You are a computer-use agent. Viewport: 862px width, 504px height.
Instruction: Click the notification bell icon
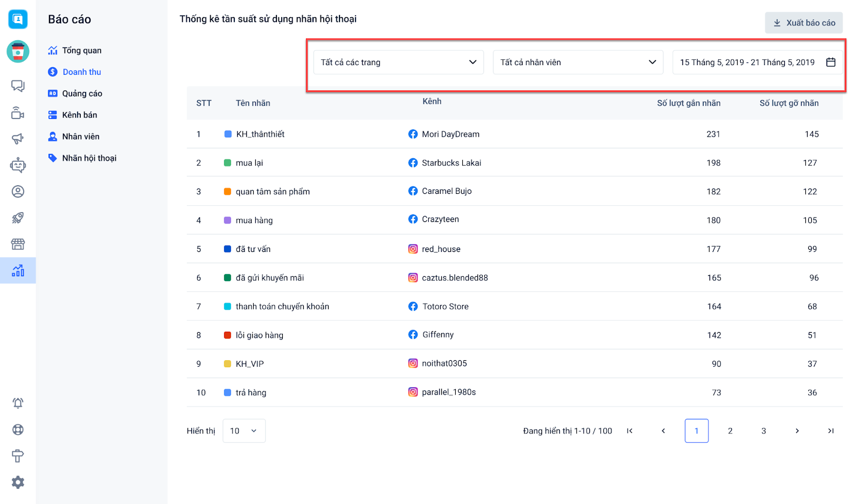pyautogui.click(x=18, y=403)
